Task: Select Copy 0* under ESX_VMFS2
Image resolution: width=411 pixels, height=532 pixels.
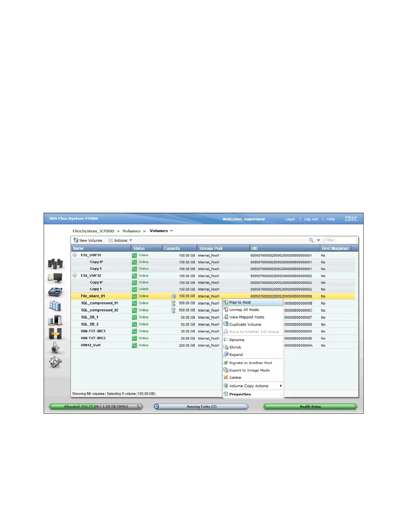Action: click(96, 282)
